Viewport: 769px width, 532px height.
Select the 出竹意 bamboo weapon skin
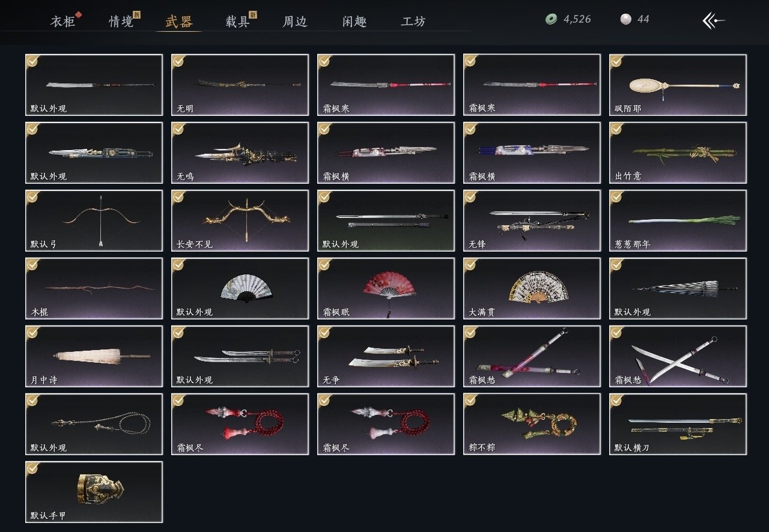tap(678, 153)
